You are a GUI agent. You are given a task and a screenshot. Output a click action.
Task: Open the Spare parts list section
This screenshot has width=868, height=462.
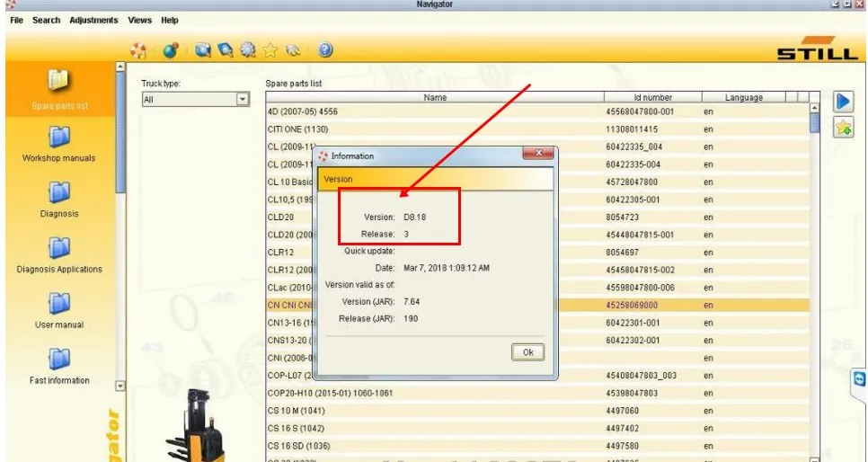coord(60,89)
